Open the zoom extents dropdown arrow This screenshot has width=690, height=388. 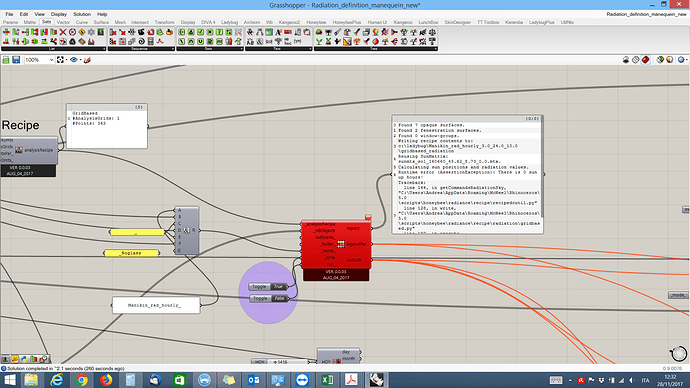point(66,60)
